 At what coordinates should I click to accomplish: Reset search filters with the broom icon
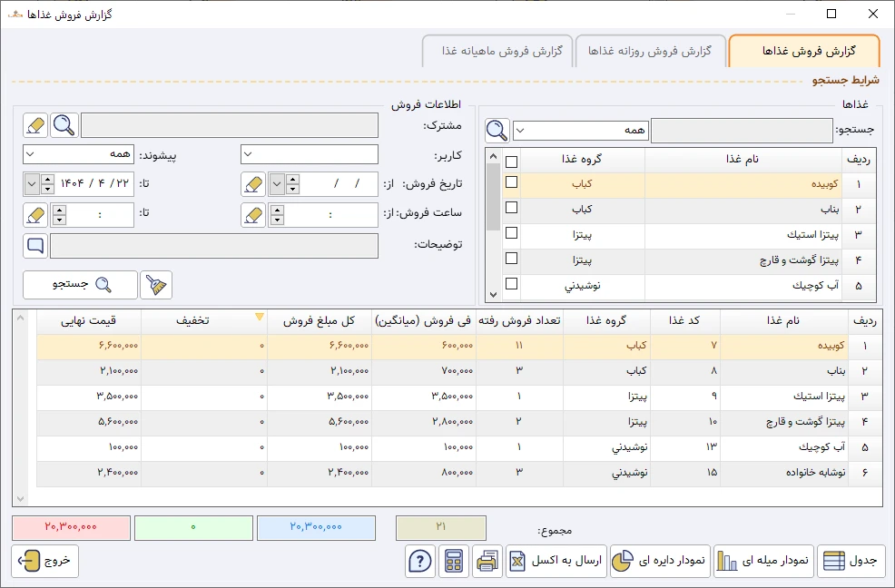[156, 284]
